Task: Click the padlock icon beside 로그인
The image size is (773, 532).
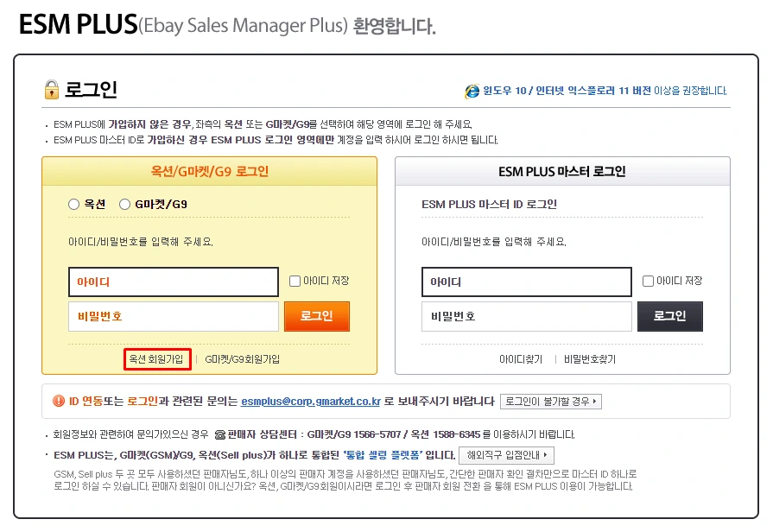Action: coord(51,90)
